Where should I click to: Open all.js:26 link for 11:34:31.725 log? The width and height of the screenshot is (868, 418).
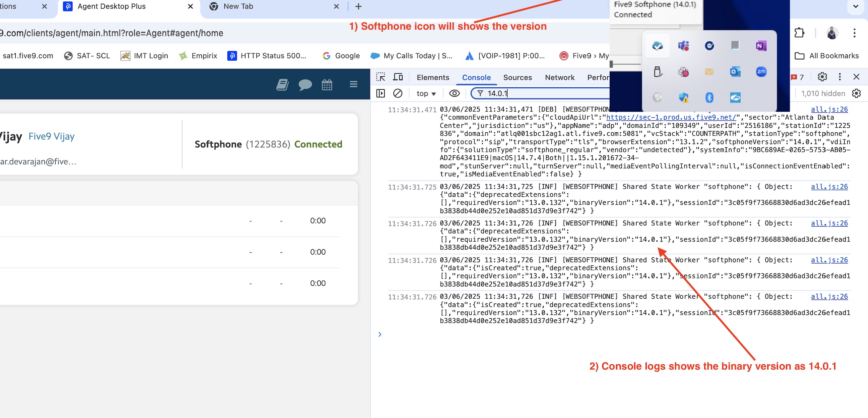point(829,187)
